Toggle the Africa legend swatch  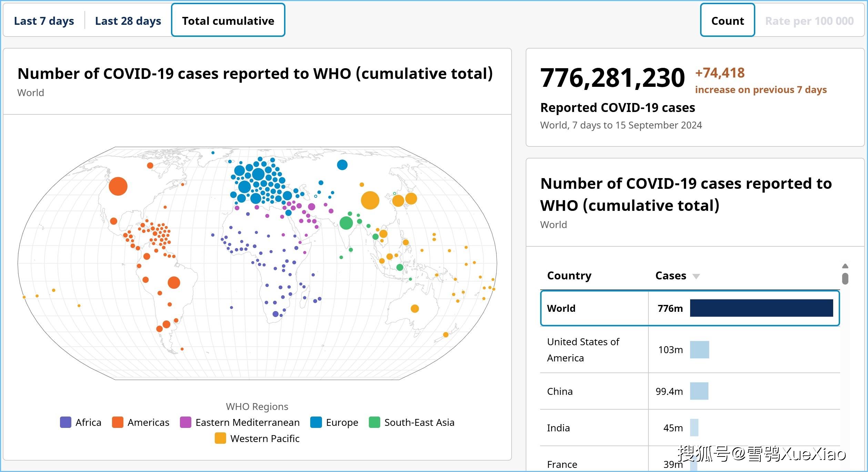point(65,422)
